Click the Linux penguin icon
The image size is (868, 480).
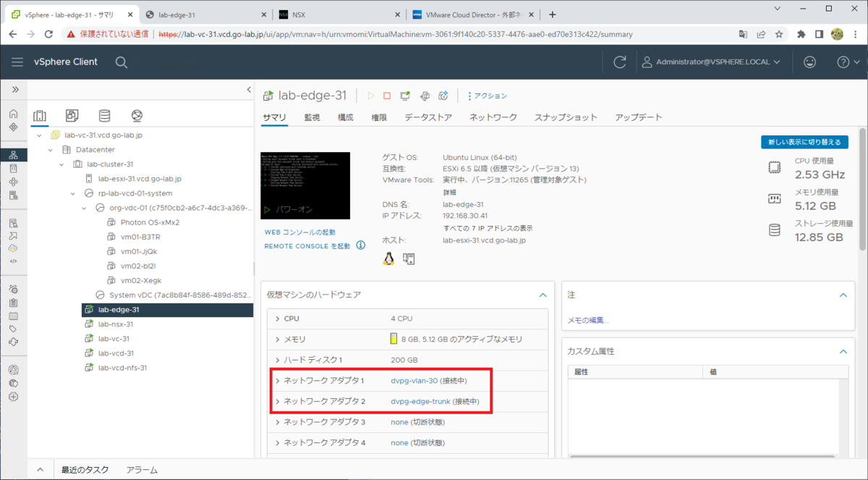click(x=388, y=258)
